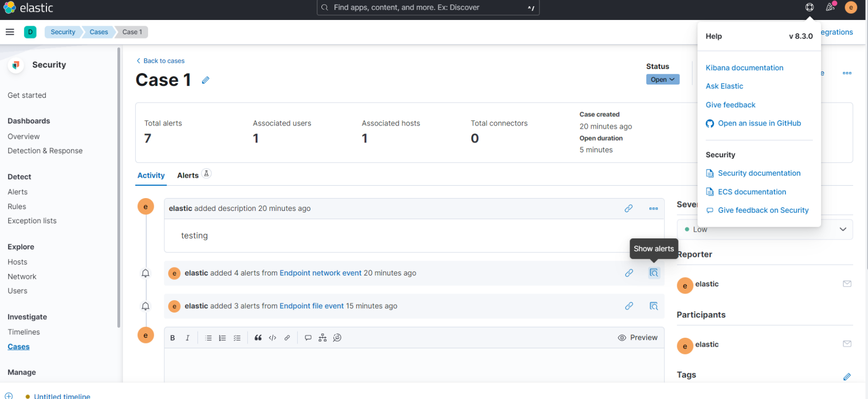Insert unordered list in comment editor

tap(208, 338)
